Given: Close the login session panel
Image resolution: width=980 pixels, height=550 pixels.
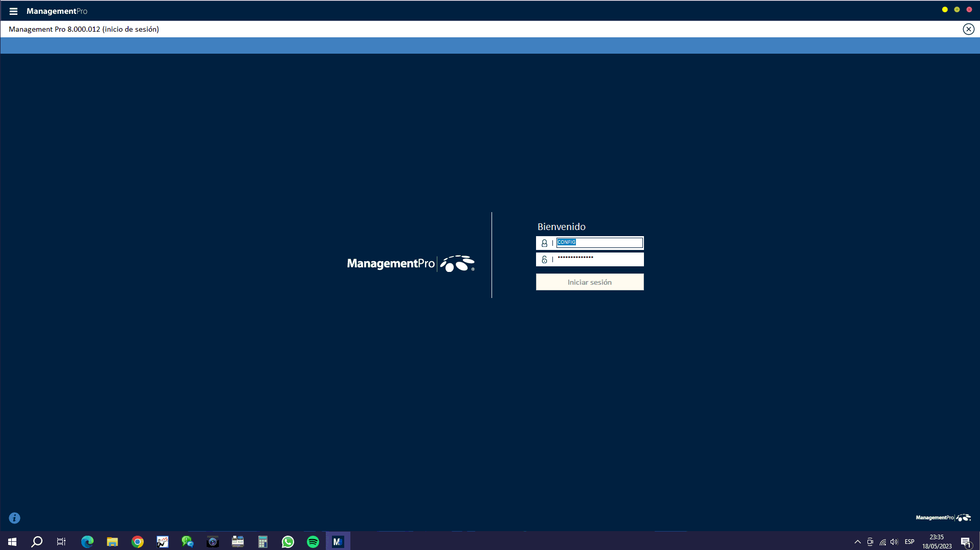Looking at the screenshot, I should [968, 29].
